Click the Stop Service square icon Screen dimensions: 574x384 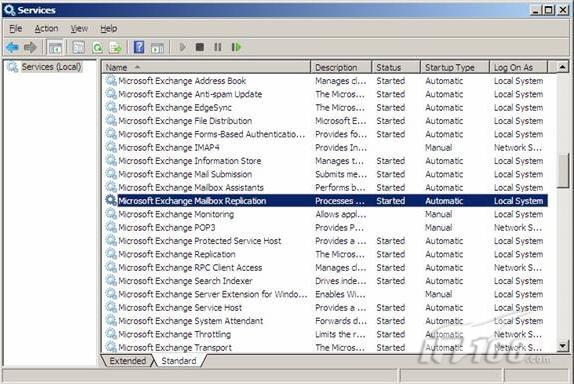pyautogui.click(x=200, y=47)
